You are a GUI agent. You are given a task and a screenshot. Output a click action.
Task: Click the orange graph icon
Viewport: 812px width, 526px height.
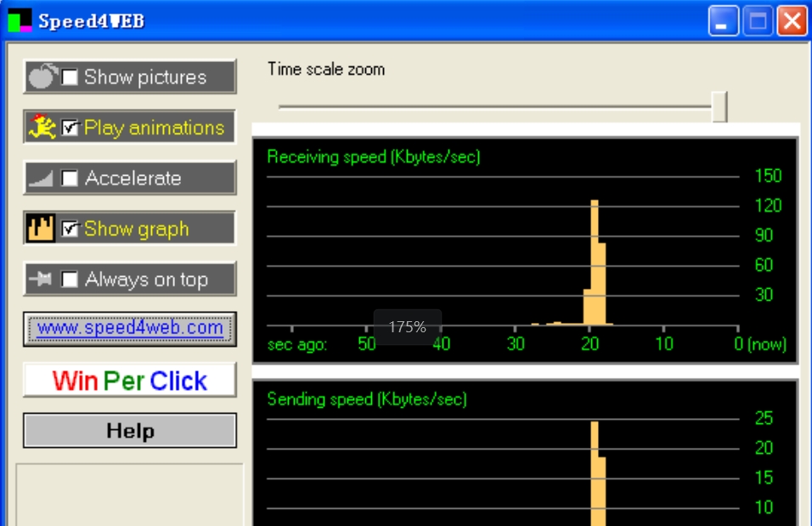[41, 229]
